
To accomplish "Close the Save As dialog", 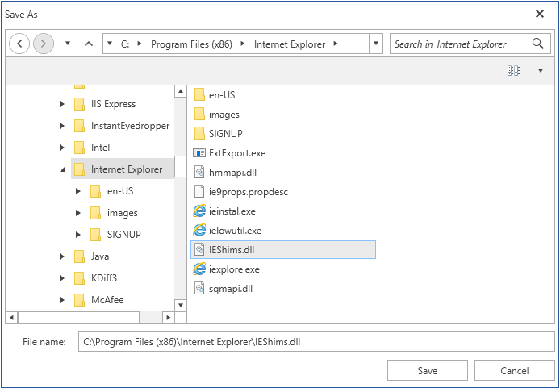I will tap(540, 14).
